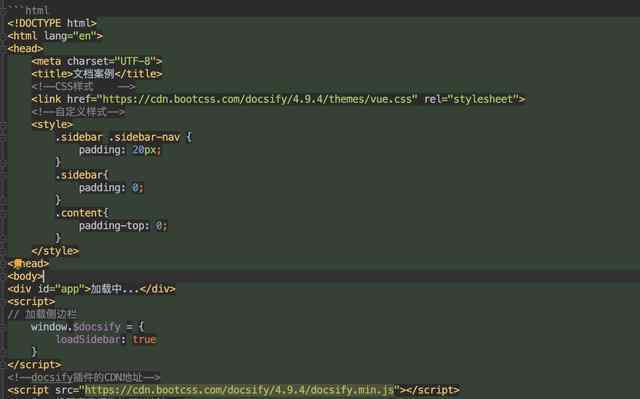
Task: Click the 自定义样式 comment line
Action: [79, 112]
